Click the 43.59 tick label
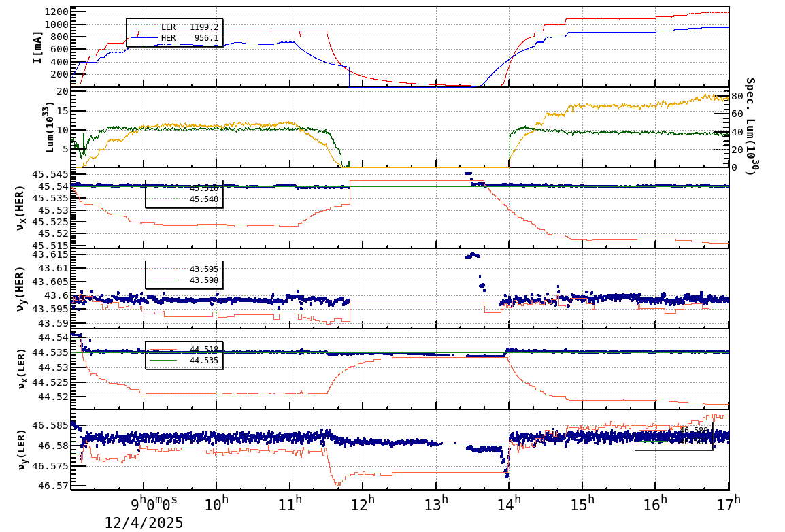 (54, 322)
